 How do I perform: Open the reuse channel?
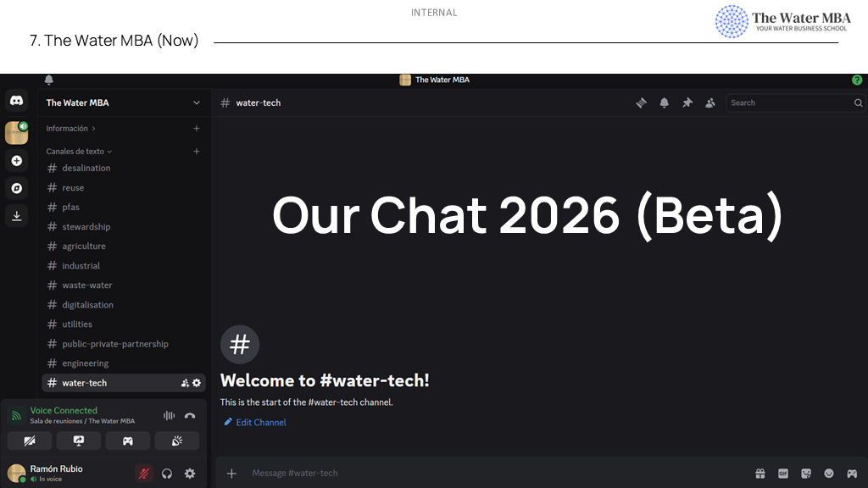(x=124, y=187)
